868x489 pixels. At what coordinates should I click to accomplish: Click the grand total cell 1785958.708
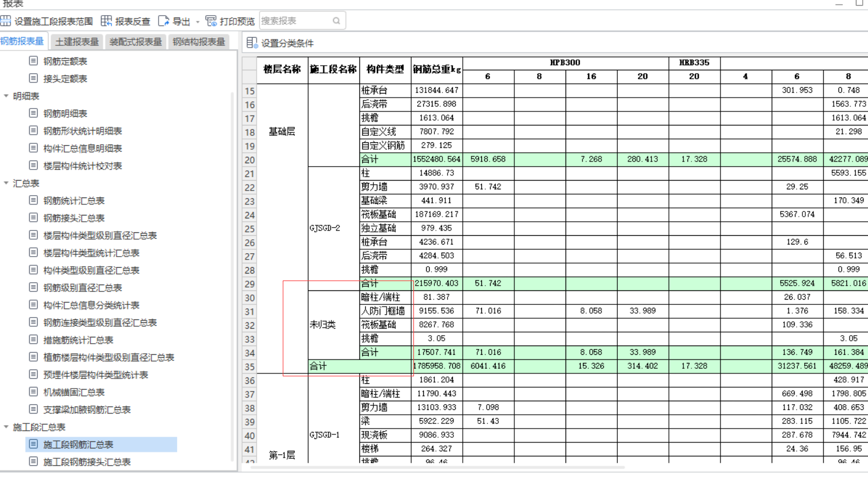tap(437, 366)
